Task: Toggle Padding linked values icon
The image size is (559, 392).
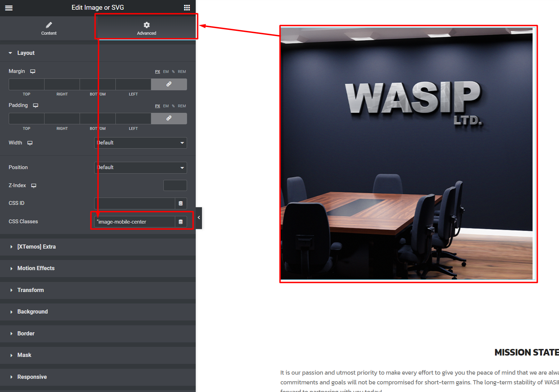Action: point(169,118)
